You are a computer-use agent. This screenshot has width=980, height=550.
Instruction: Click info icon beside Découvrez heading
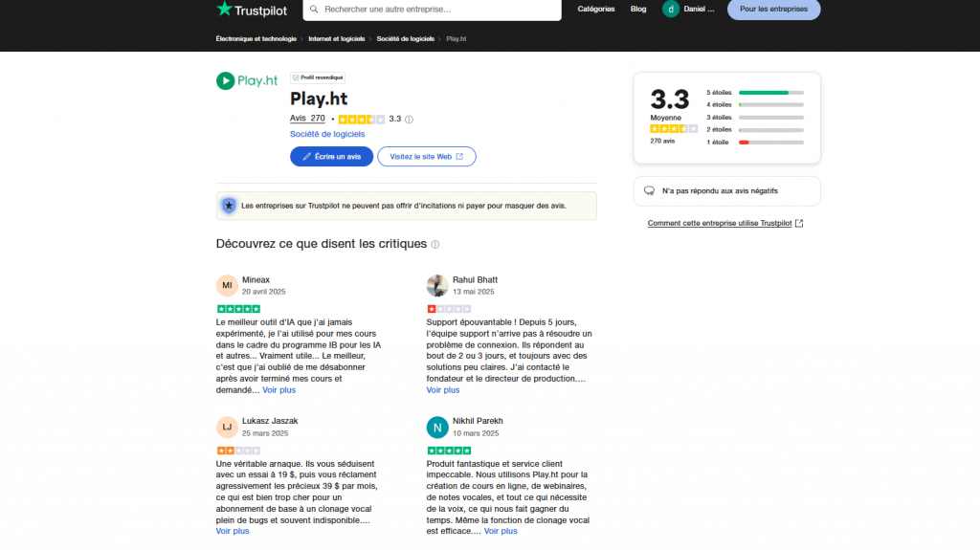coord(435,244)
